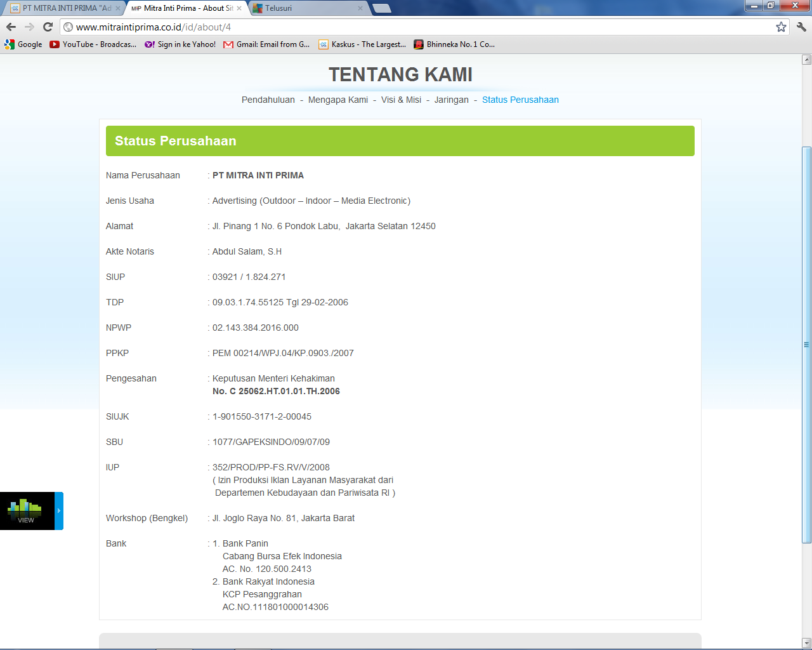
Task: Click the PPKP value PEM 00214/WPJ.04
Action: click(283, 353)
